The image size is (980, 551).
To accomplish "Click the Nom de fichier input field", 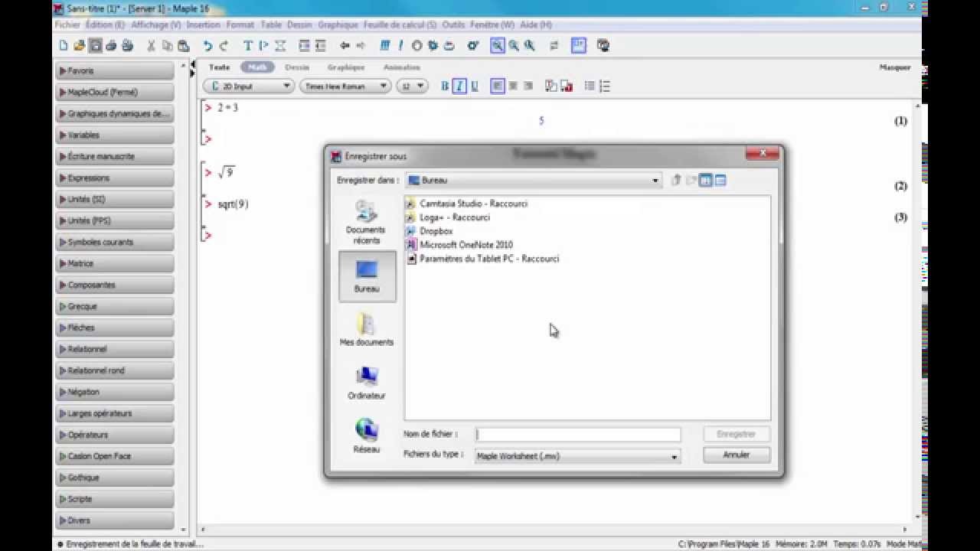I will pyautogui.click(x=577, y=434).
